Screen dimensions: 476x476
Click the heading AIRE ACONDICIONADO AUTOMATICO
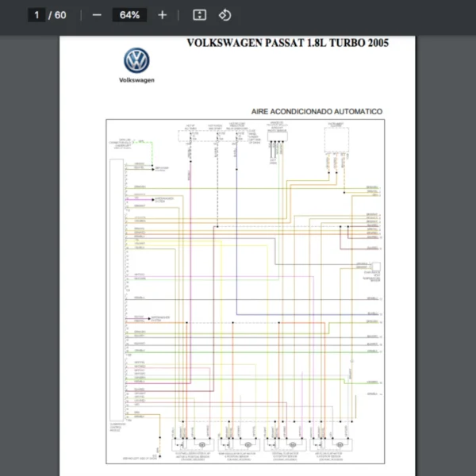pos(317,111)
